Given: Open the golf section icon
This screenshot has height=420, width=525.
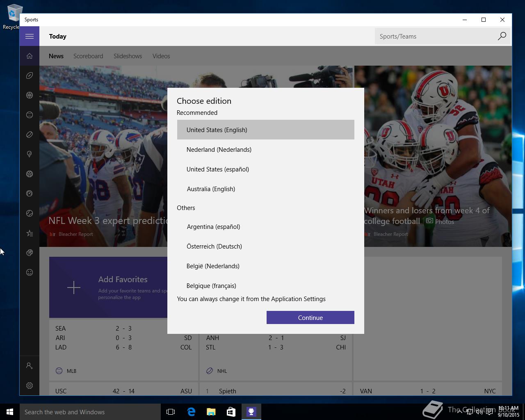Looking at the screenshot, I should tap(30, 154).
